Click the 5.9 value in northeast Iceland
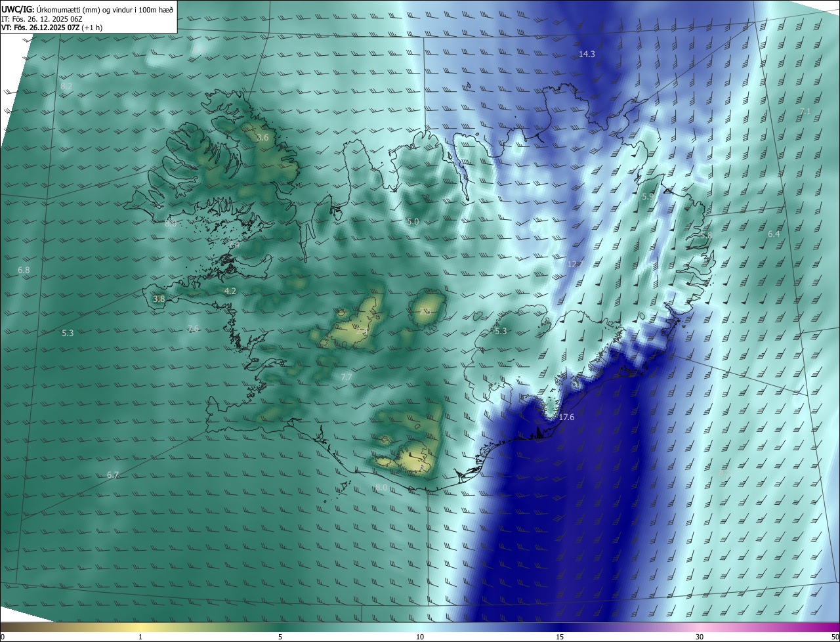The width and height of the screenshot is (840, 642). point(648,196)
